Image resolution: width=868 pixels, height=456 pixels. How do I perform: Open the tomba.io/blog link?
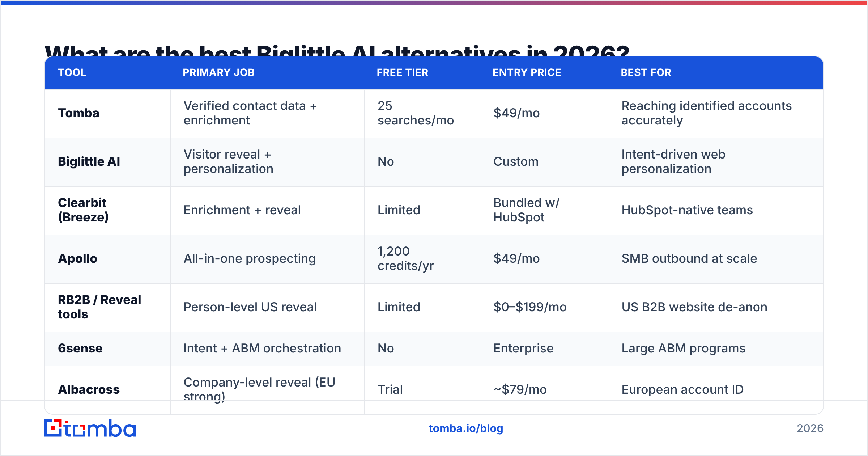[x=466, y=428]
